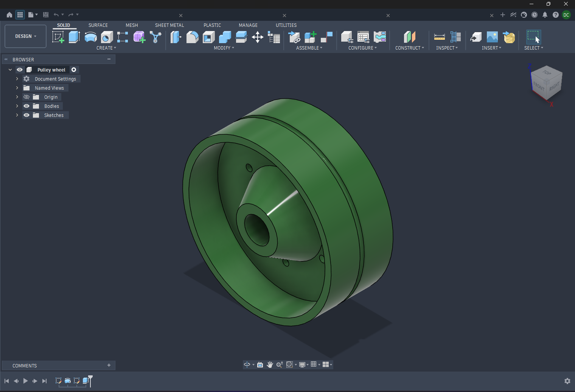Select the Press Pull tool
The image size is (575, 392).
tap(176, 37)
